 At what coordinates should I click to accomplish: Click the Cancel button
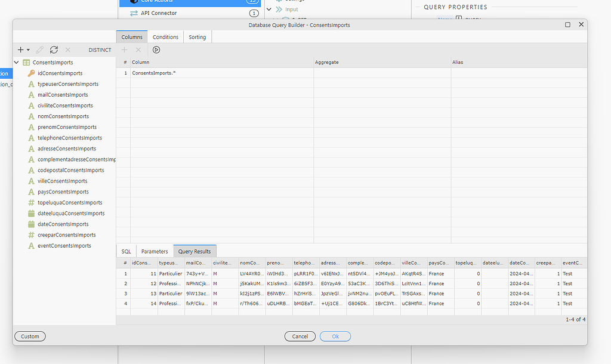click(300, 337)
